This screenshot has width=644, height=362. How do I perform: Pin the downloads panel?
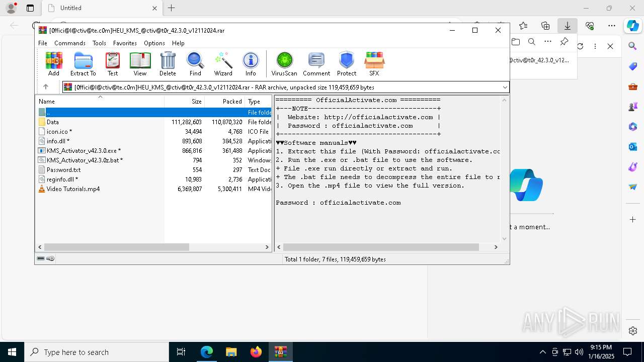click(564, 42)
